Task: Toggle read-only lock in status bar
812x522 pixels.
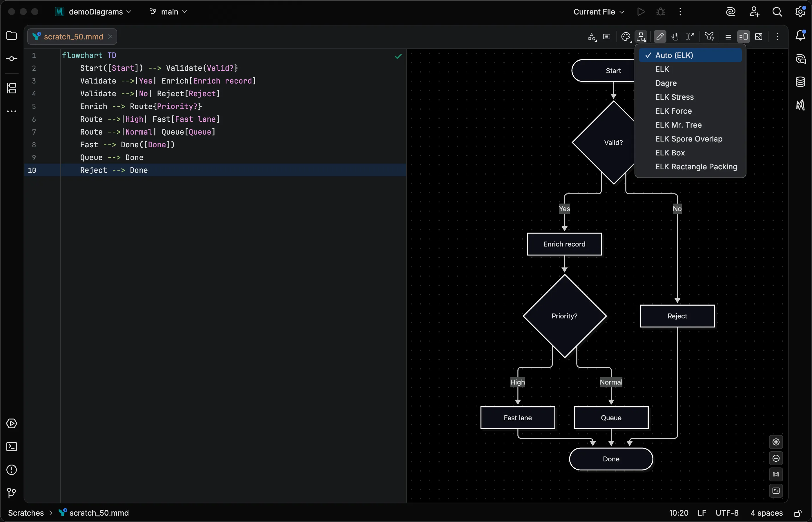Action: [x=798, y=513]
